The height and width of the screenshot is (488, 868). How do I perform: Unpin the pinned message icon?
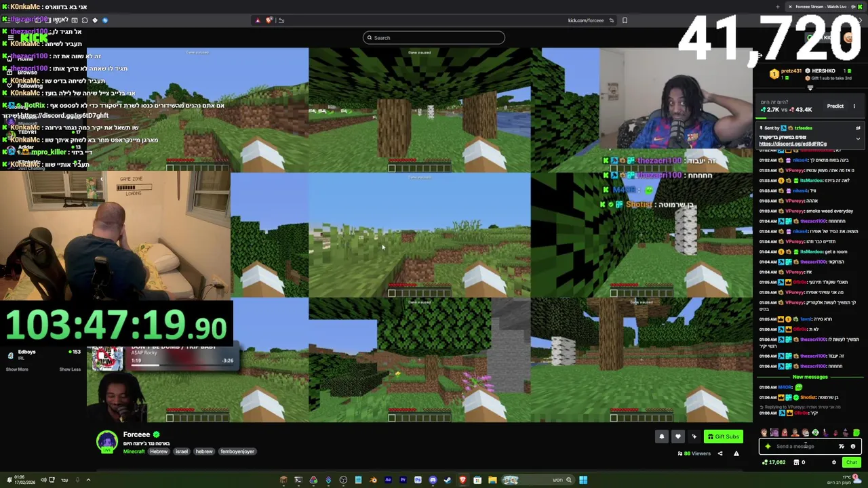858,128
